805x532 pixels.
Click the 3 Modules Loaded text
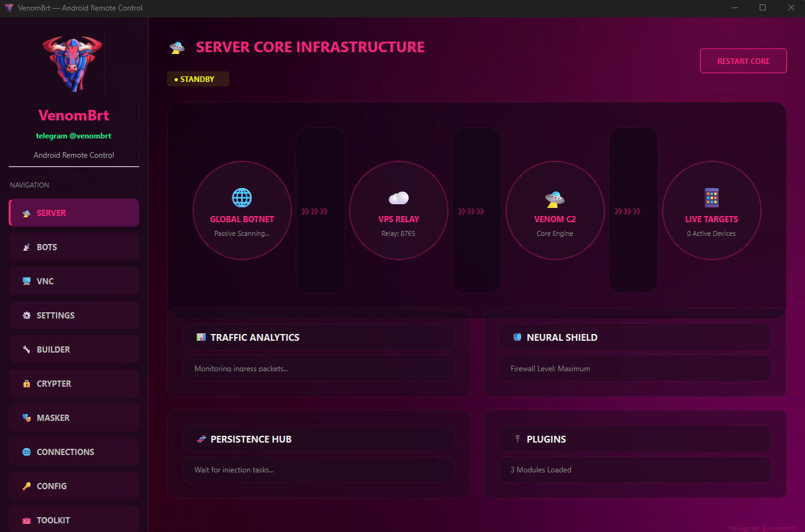coord(541,470)
